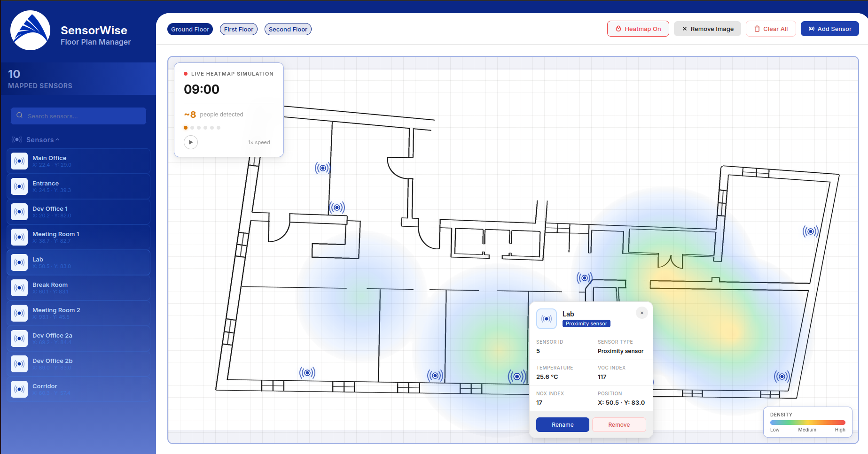Click Break Room sensor icon

19,288
